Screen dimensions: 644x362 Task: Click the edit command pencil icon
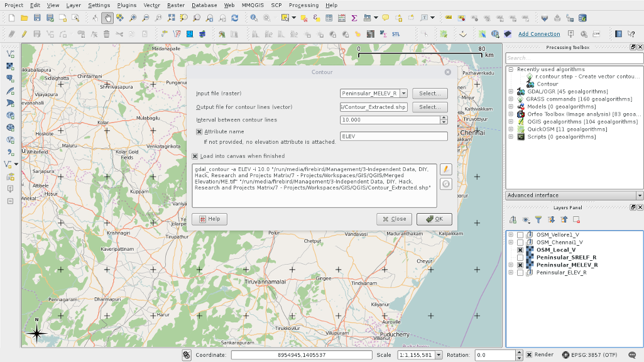446,170
